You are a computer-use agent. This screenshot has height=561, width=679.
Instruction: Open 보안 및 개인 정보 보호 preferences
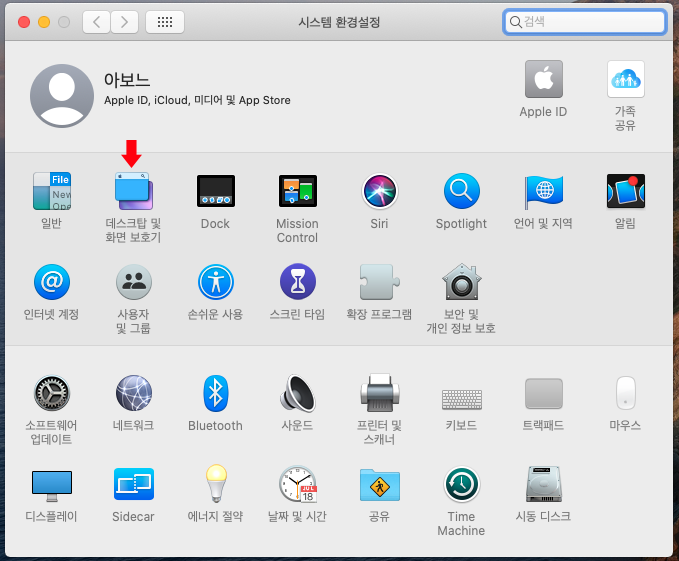462,282
